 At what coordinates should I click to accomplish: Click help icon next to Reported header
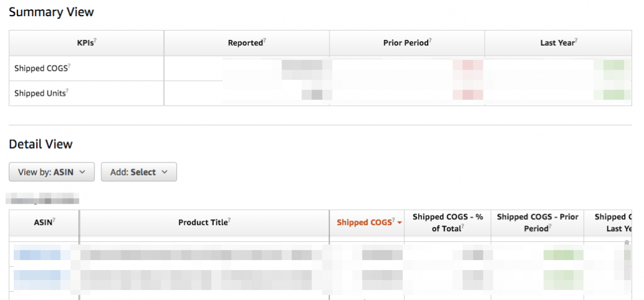click(x=264, y=41)
